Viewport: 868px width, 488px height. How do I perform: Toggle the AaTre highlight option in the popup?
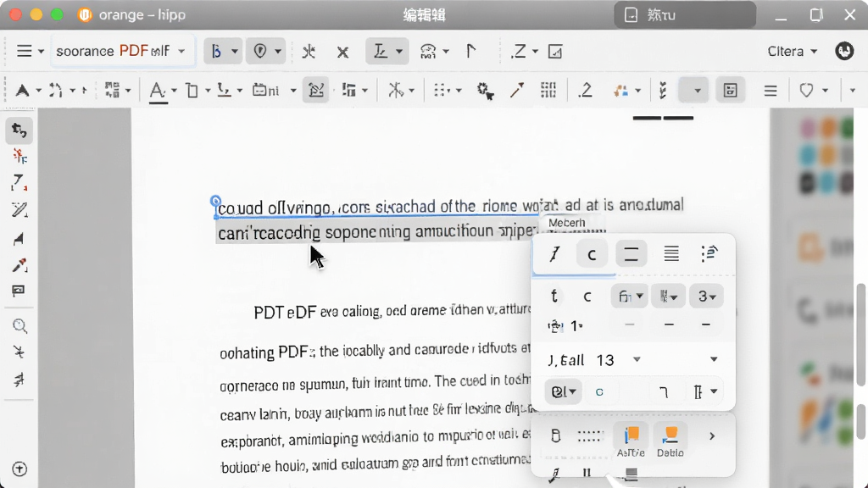[631, 441]
